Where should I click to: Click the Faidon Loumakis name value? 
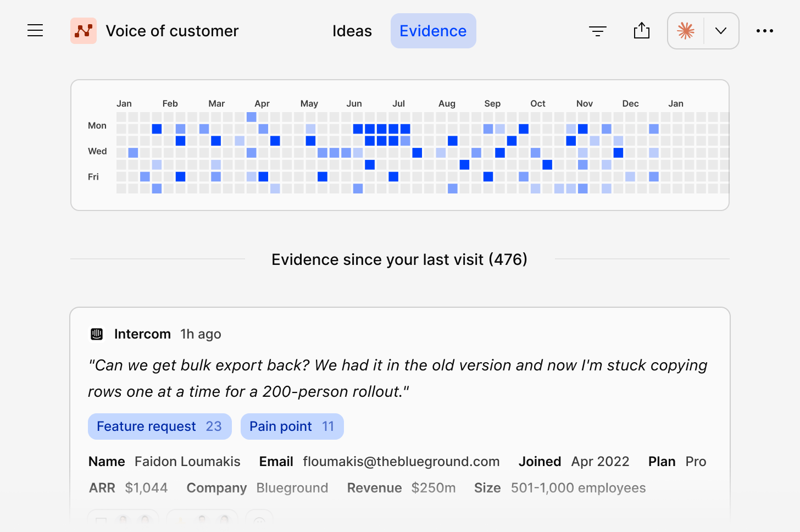point(188,462)
